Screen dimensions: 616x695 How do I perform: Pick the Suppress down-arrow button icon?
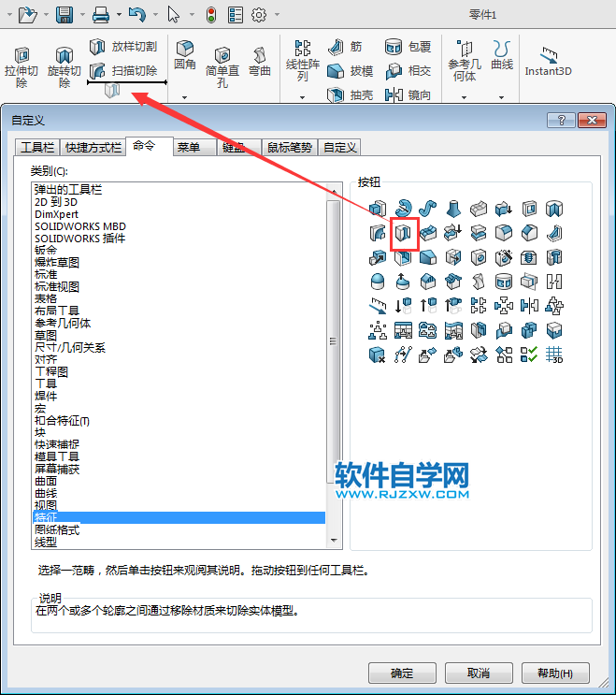click(403, 305)
